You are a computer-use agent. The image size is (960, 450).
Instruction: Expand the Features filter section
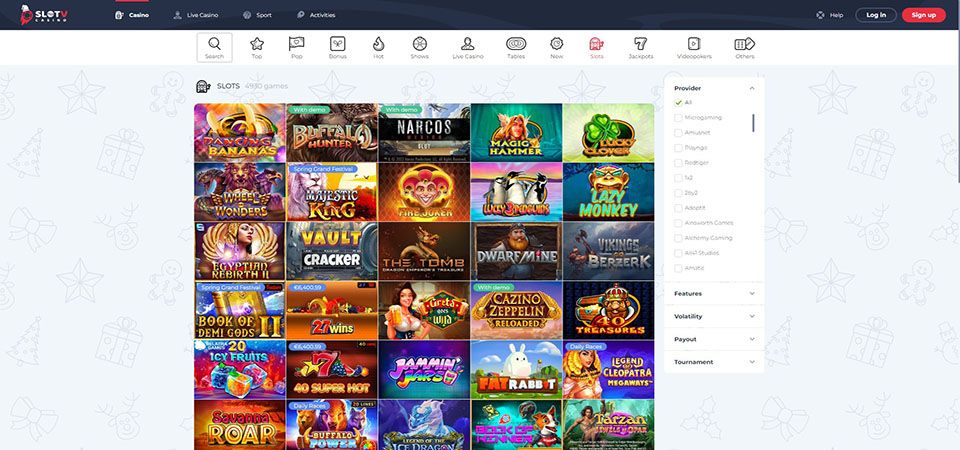714,293
